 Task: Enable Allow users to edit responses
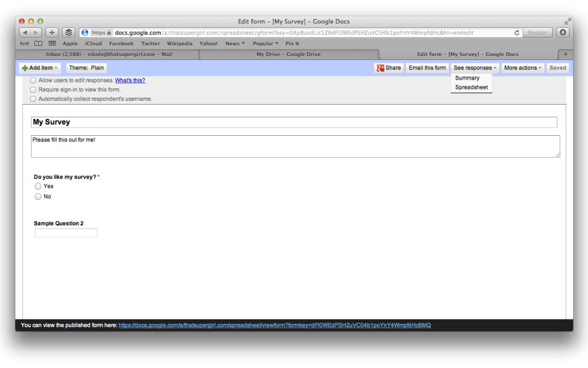[x=33, y=80]
